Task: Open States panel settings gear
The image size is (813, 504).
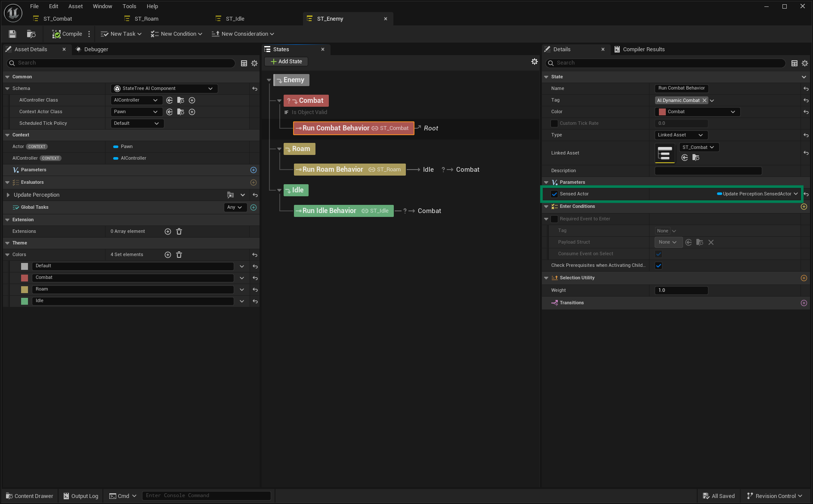Action: (x=534, y=62)
